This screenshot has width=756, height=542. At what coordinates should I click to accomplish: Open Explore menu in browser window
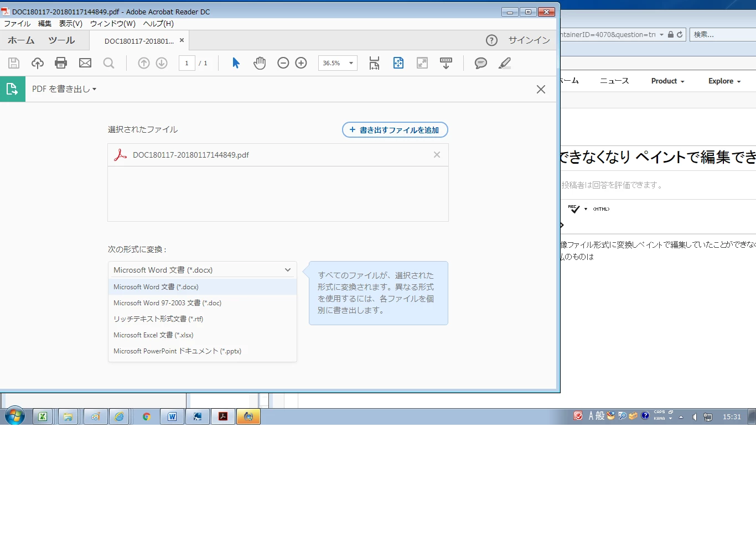click(724, 81)
